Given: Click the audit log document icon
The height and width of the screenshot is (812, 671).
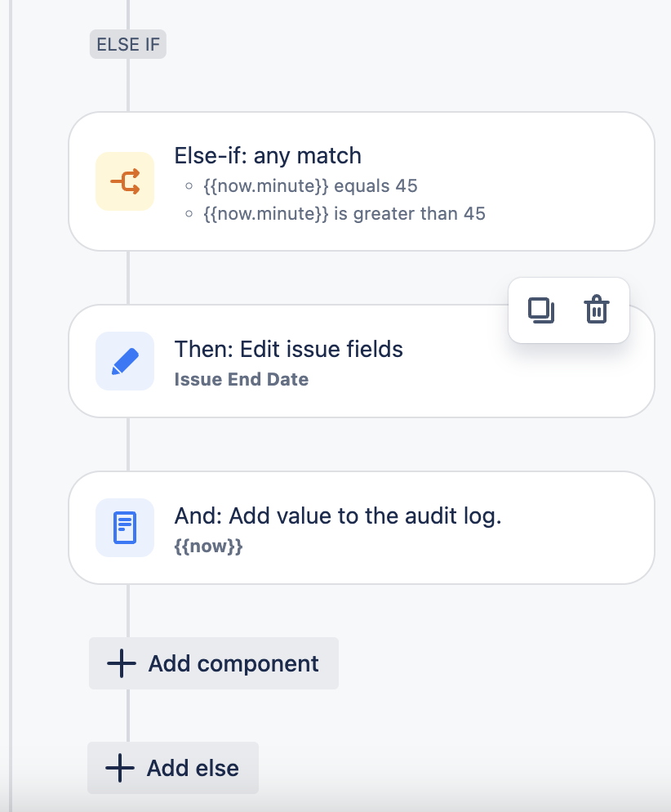Looking at the screenshot, I should point(124,527).
